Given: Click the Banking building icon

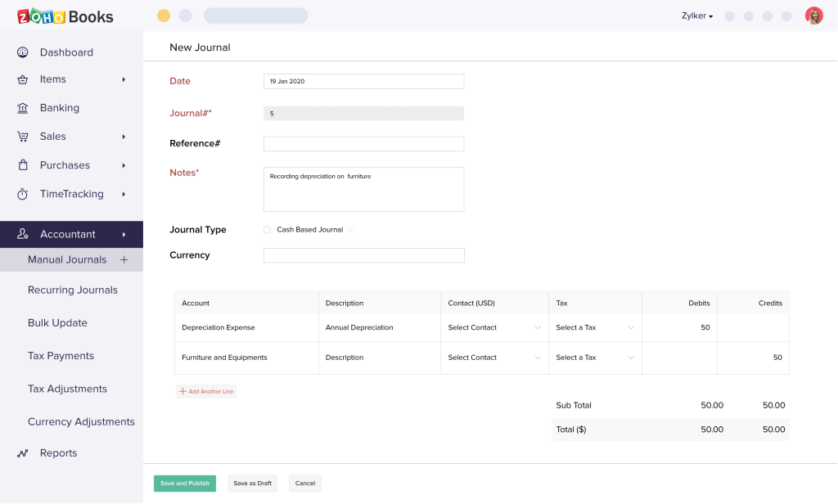Looking at the screenshot, I should point(23,108).
